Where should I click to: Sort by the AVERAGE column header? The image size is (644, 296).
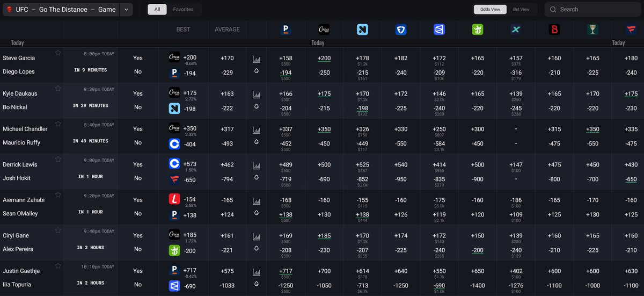click(228, 30)
